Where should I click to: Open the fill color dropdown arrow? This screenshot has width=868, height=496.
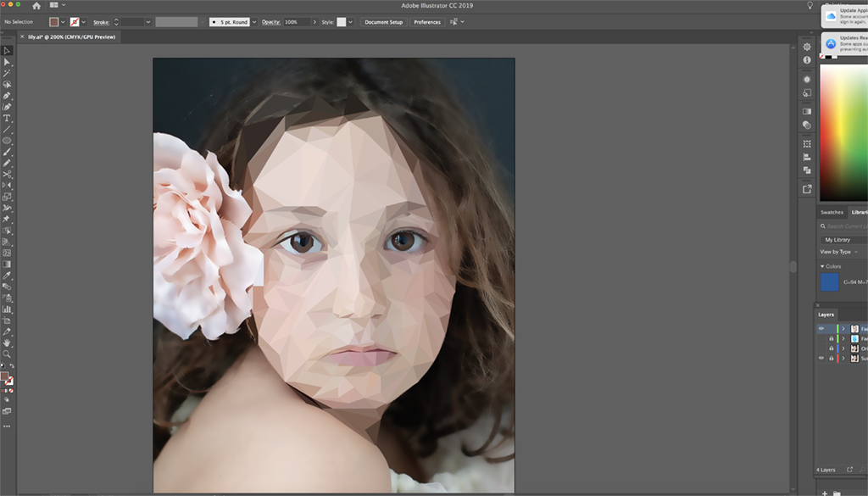(63, 22)
